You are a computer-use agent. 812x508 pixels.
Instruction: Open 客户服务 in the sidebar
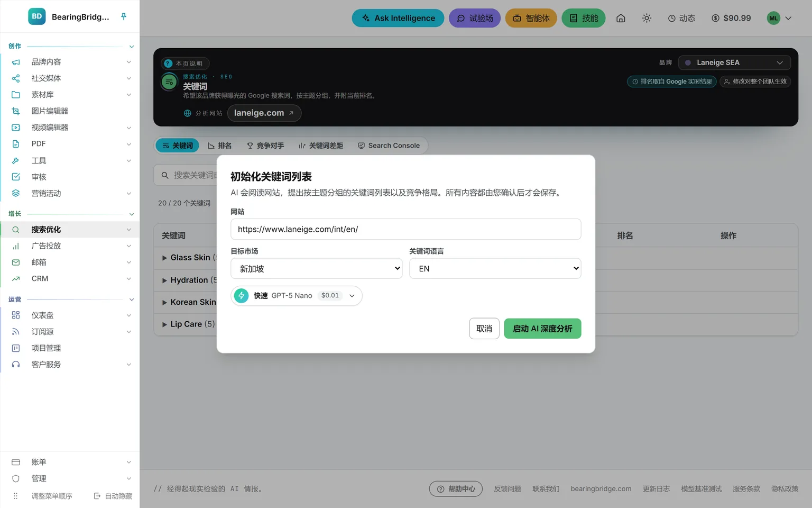click(70, 365)
